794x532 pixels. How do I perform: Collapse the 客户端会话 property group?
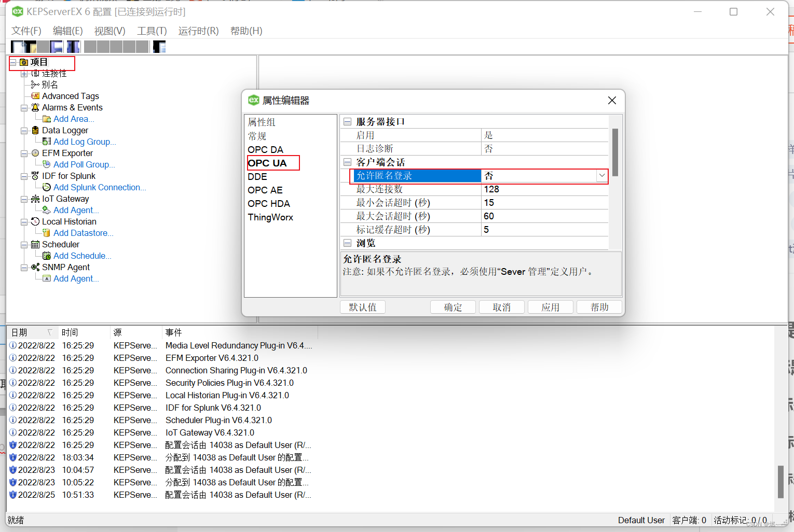coord(347,162)
